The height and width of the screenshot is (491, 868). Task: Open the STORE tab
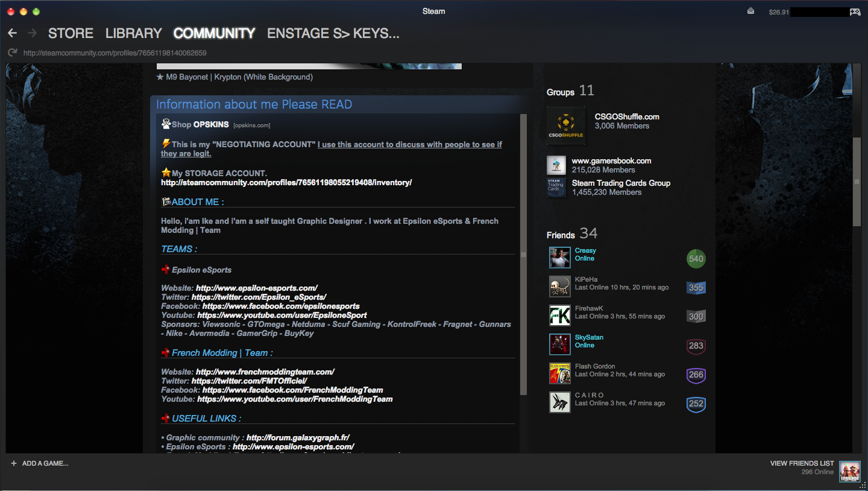[x=71, y=33]
